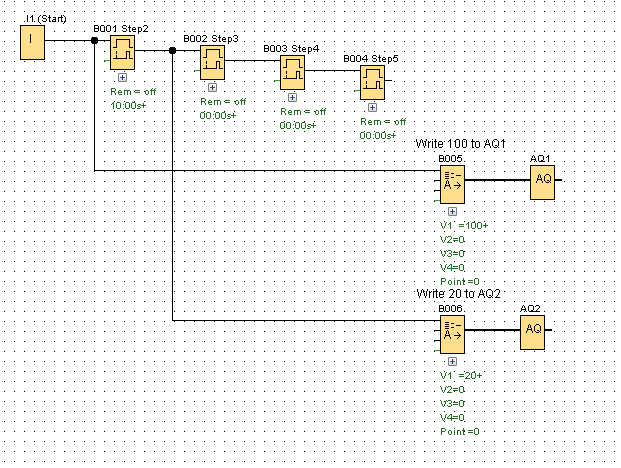Expand parameters under B001 Step2

click(x=122, y=78)
